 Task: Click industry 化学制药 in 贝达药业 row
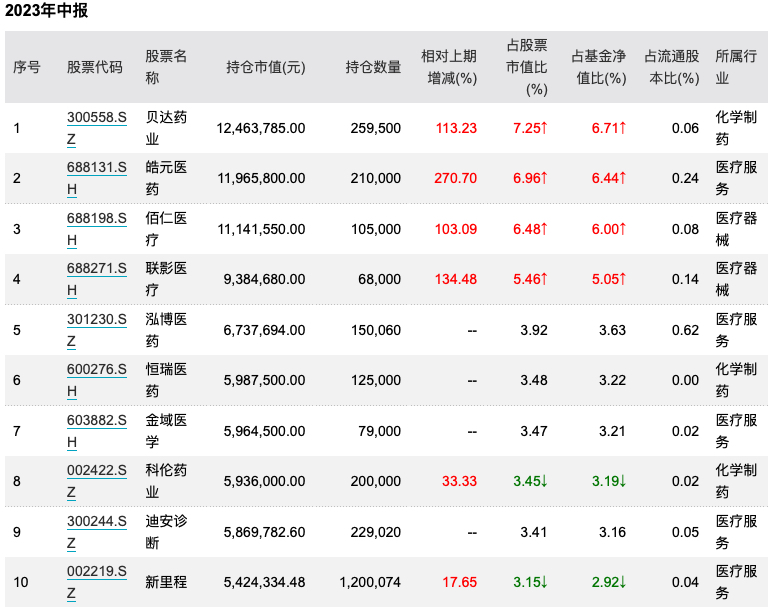[x=736, y=128]
